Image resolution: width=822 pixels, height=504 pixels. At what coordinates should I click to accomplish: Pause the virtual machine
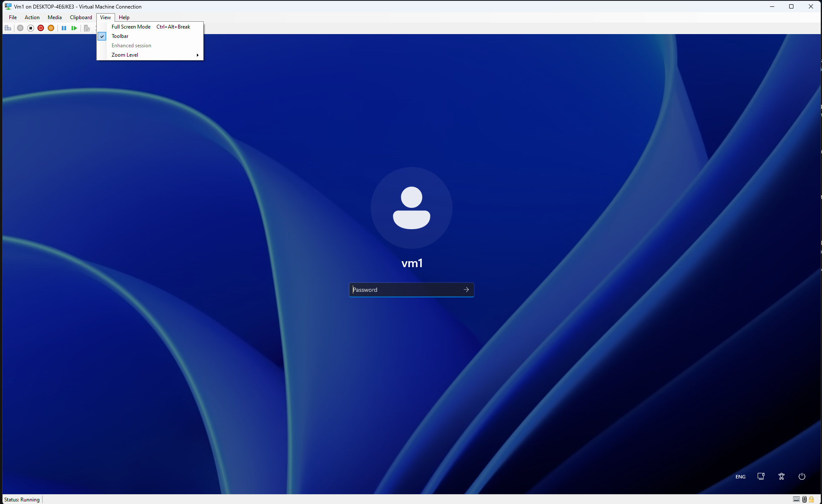pyautogui.click(x=64, y=28)
